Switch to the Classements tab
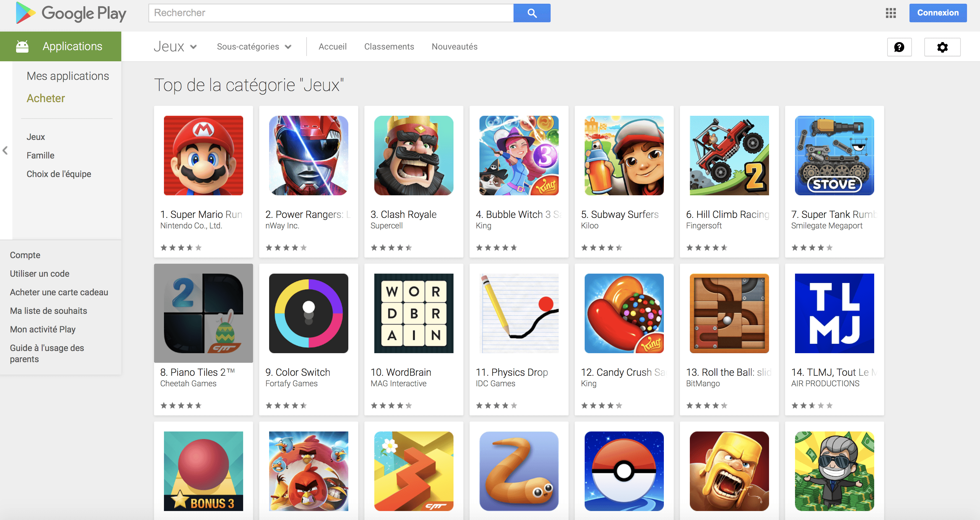This screenshot has height=520, width=980. click(x=389, y=46)
